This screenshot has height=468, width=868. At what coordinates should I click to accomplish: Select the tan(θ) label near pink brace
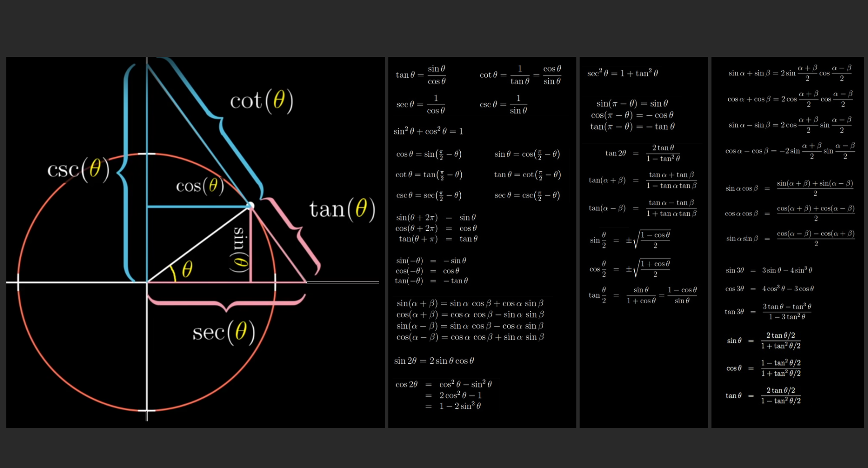(342, 209)
